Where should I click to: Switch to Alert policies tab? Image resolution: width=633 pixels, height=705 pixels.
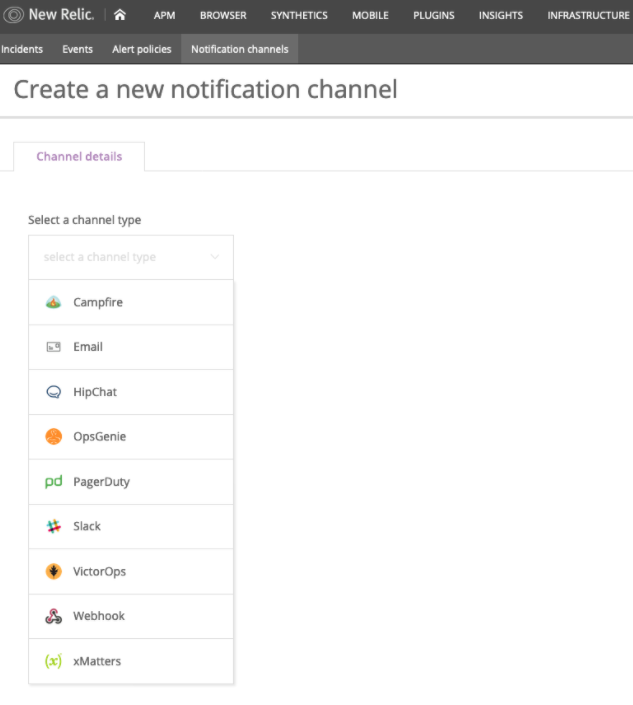point(141,49)
